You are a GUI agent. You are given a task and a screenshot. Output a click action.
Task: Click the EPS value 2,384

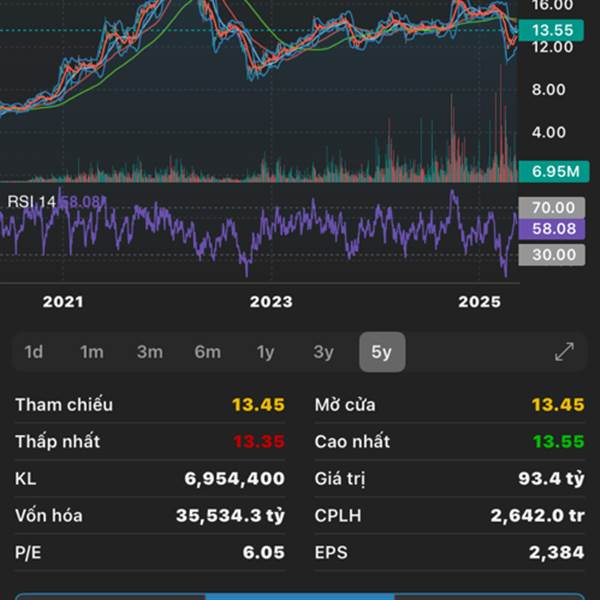(557, 553)
